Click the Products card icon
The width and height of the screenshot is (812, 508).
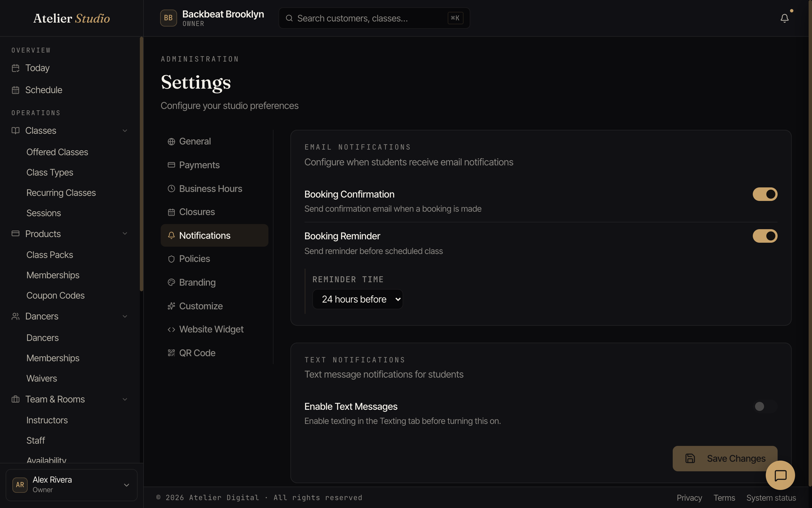coord(16,233)
